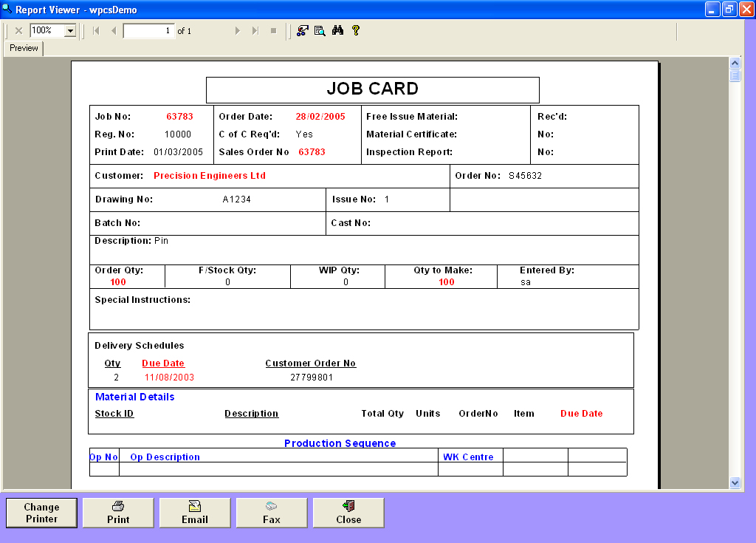Open the Change Printer dialog button
The height and width of the screenshot is (543, 756).
41,512
